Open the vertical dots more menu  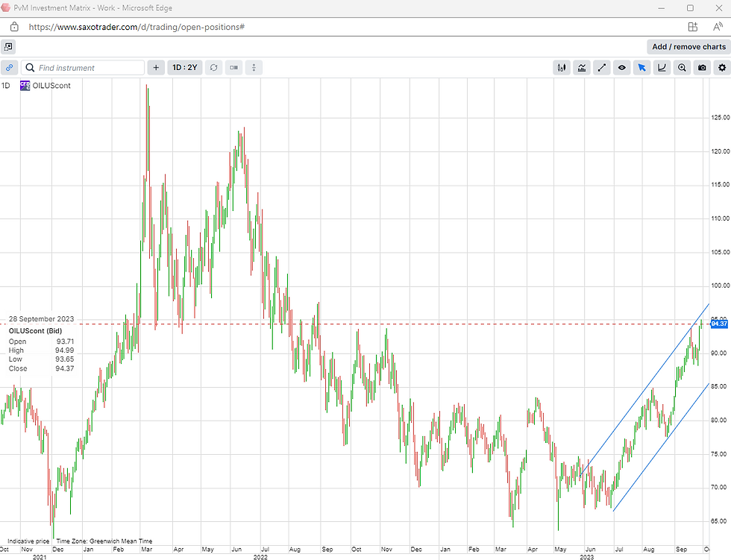(254, 68)
